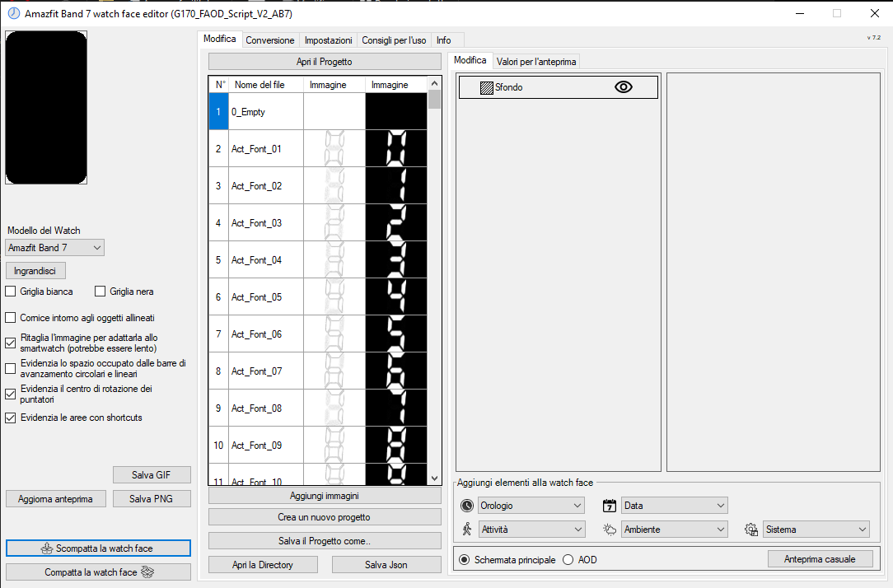This screenshot has height=588, width=893.
Task: Switch to the Conversione tab
Action: [x=270, y=40]
